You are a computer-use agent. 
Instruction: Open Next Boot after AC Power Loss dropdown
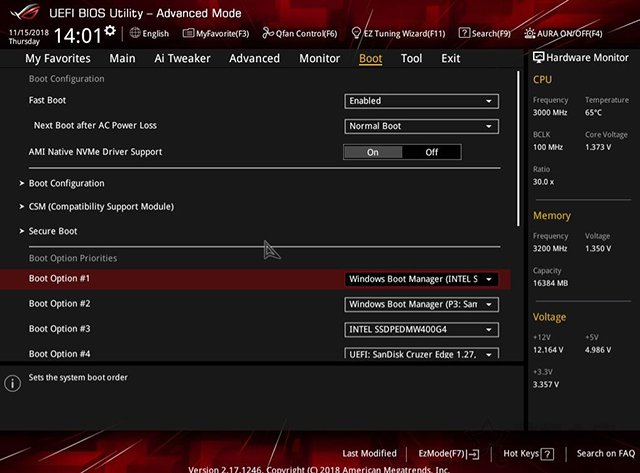tap(421, 126)
